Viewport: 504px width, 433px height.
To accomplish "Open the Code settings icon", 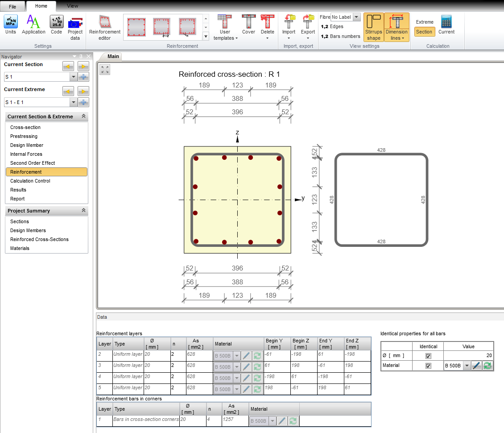I will [x=56, y=25].
